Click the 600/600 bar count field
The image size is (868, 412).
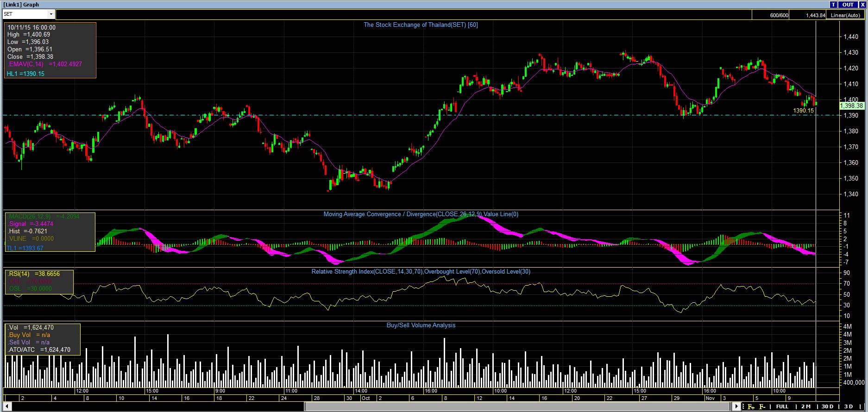[771, 15]
